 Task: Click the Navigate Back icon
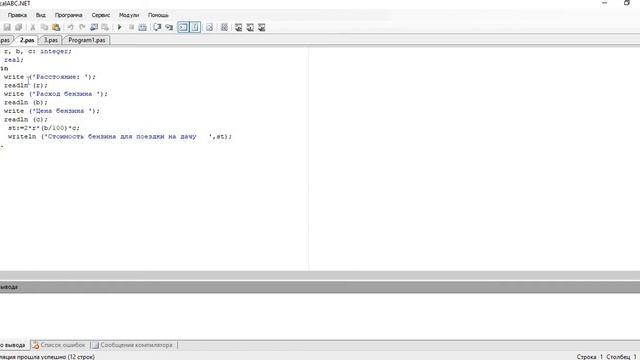click(x=94, y=27)
